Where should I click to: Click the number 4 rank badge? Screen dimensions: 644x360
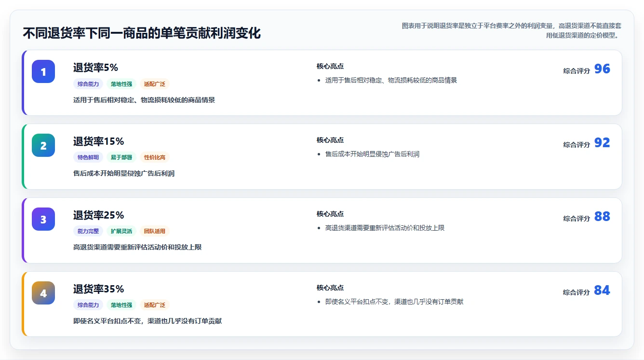click(x=43, y=293)
